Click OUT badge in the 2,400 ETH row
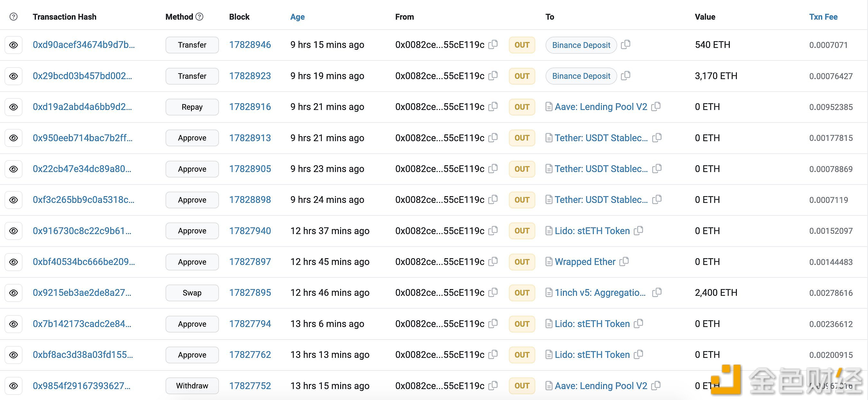Image resolution: width=868 pixels, height=400 pixels. coord(522,293)
